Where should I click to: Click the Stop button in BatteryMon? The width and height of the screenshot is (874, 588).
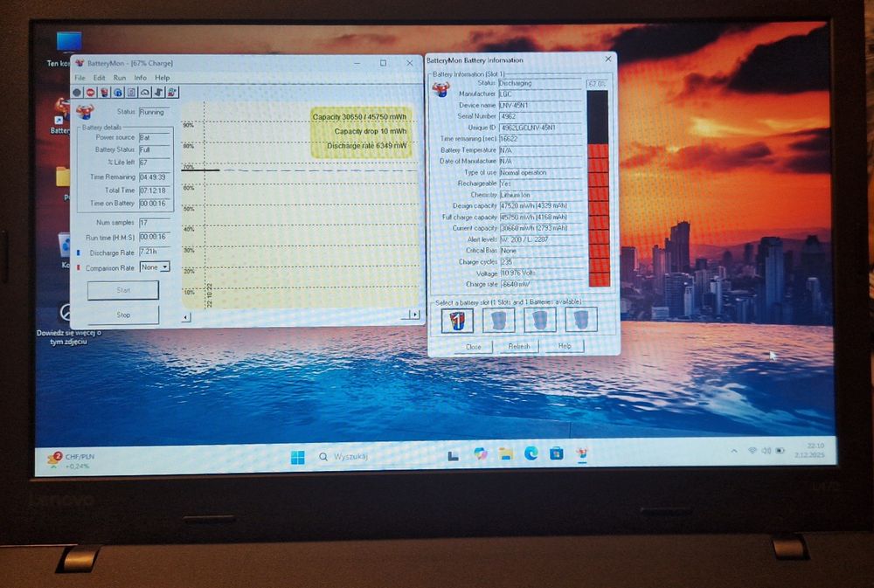point(123,315)
